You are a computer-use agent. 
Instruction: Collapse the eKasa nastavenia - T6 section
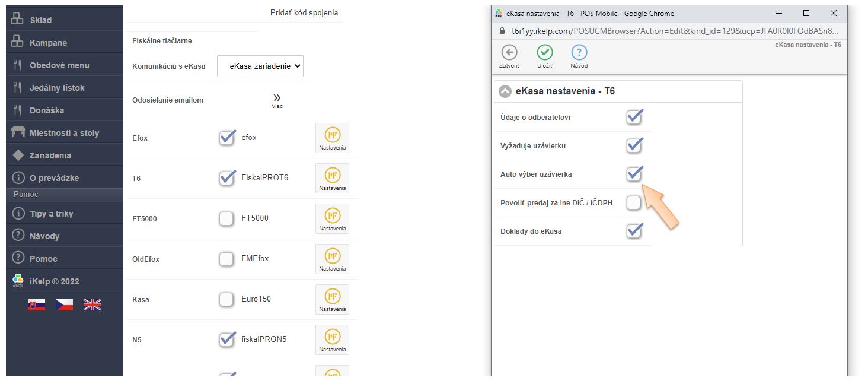[x=505, y=91]
